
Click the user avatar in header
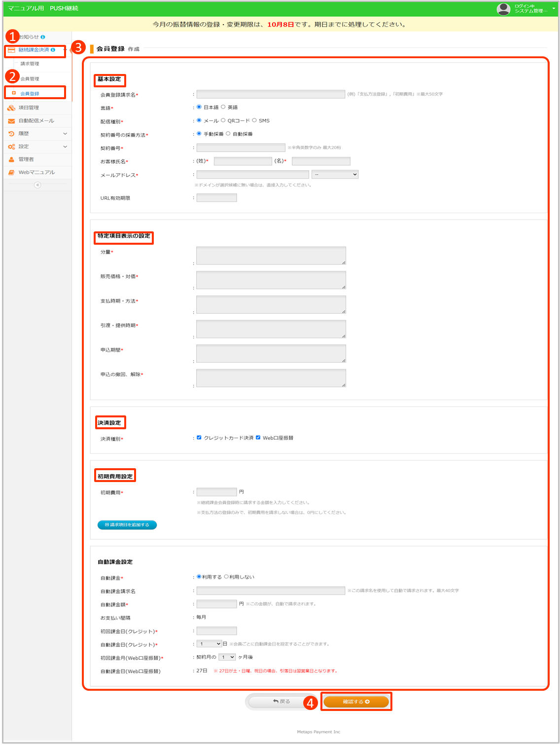coord(503,9)
